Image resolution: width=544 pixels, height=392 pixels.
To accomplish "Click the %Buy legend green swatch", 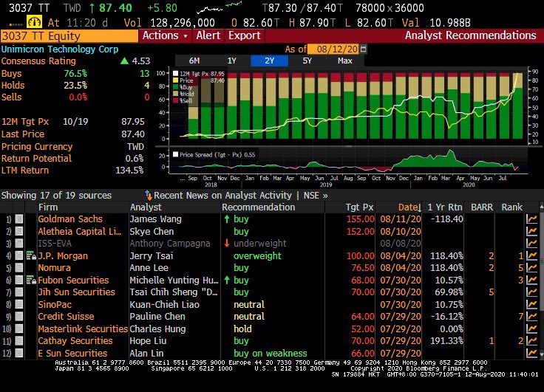I will [176, 87].
